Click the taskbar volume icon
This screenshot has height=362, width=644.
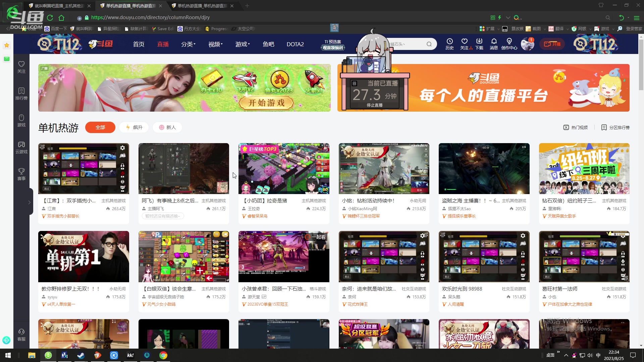pos(590,355)
